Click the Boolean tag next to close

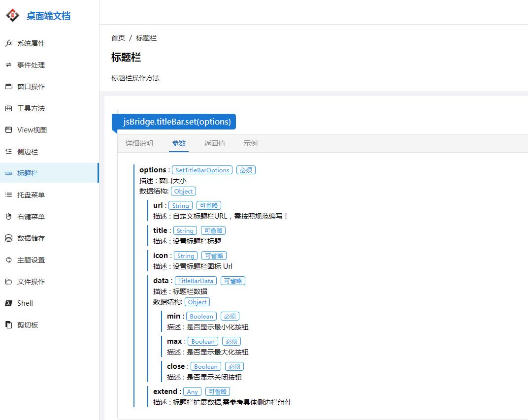tap(206, 366)
